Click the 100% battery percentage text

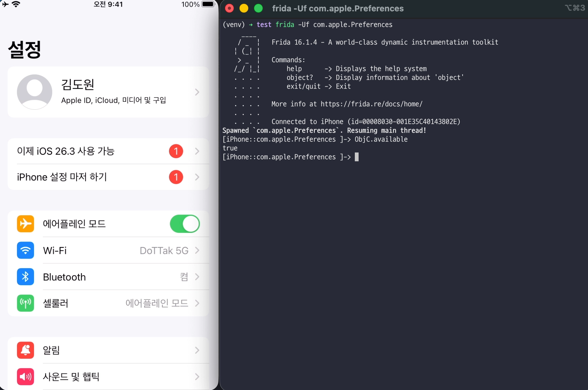[190, 4]
